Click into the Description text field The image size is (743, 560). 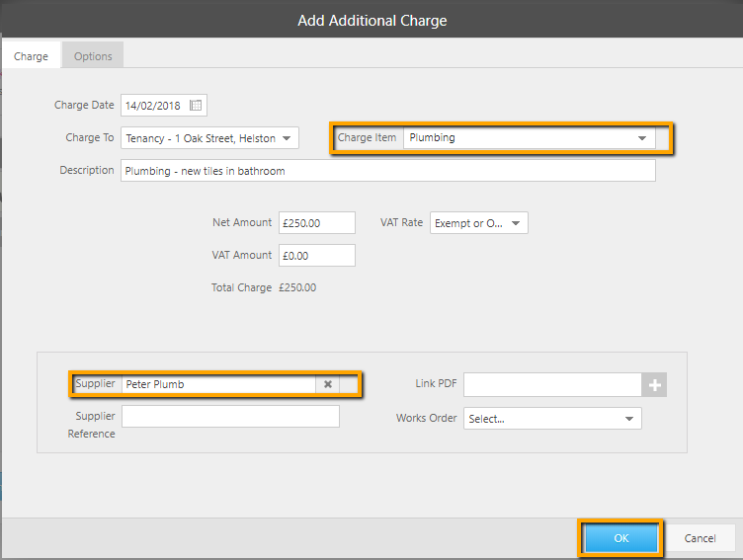388,171
